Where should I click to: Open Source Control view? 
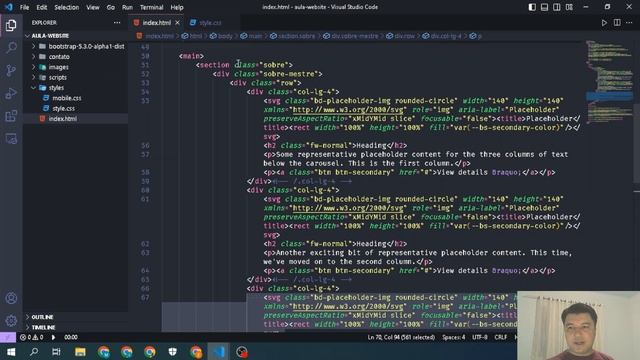(x=11, y=70)
